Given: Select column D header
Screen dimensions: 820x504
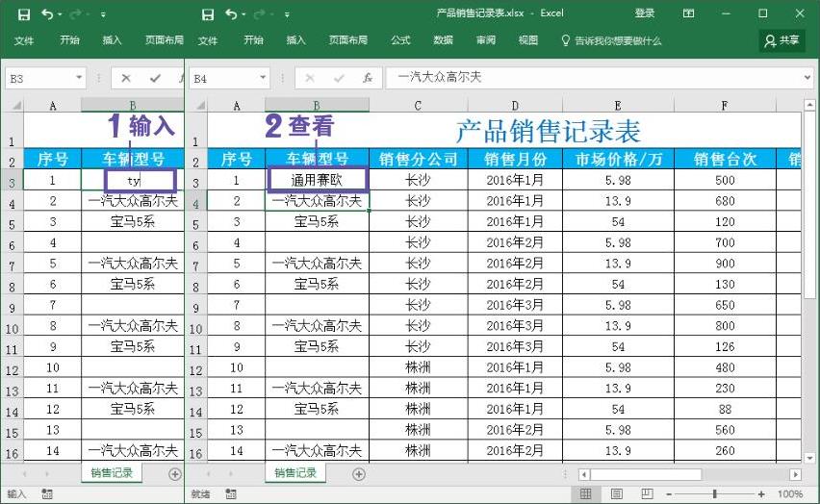Looking at the screenshot, I should coord(515,106).
